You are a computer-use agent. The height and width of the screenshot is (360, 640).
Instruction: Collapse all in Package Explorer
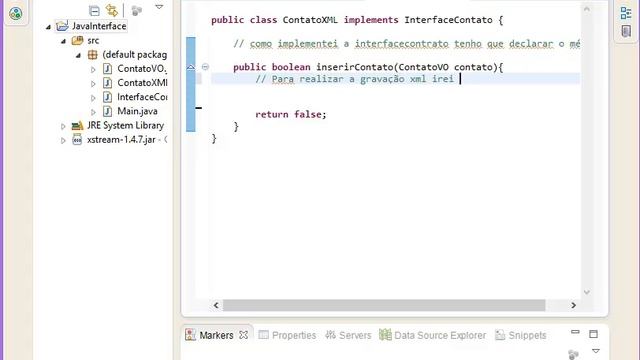(x=94, y=10)
